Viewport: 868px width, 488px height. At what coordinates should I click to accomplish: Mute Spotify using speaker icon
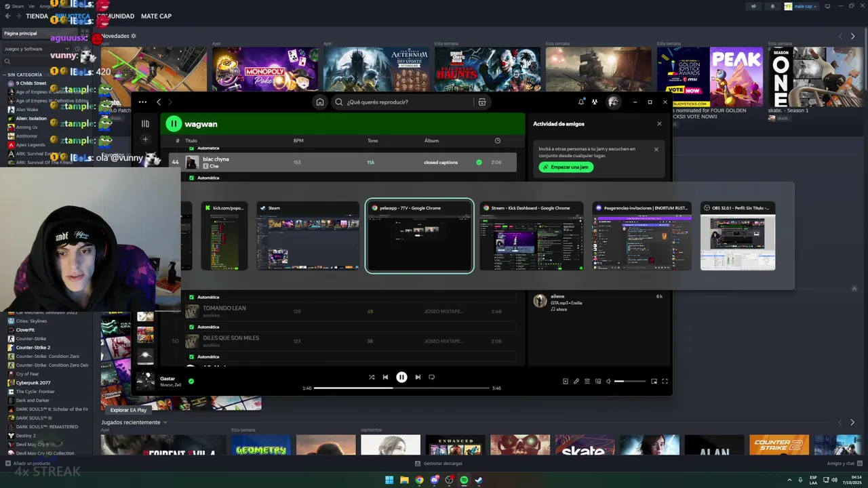(x=608, y=381)
